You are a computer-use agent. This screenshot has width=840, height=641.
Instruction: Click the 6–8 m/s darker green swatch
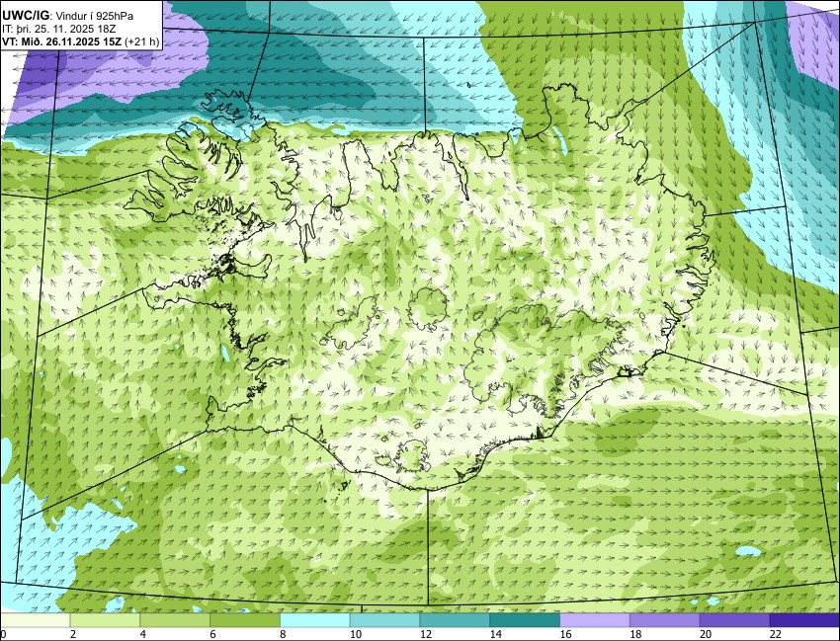click(245, 620)
